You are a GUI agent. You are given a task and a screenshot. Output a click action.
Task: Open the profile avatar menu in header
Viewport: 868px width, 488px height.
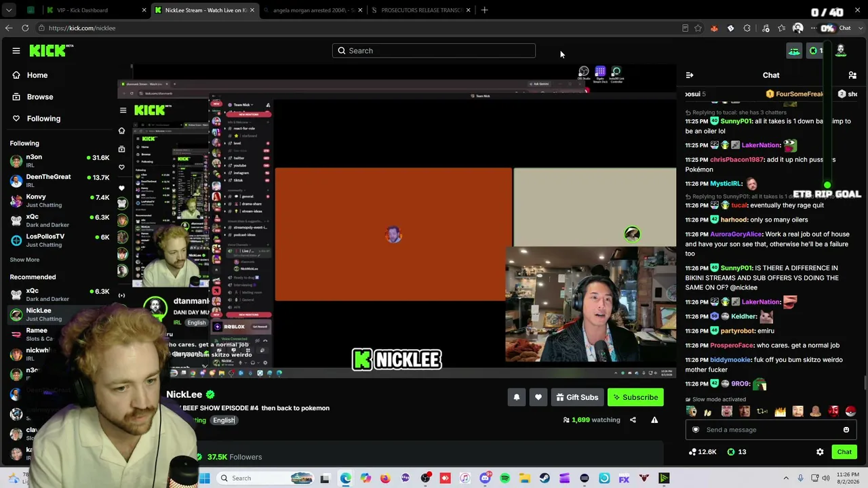coord(841,51)
